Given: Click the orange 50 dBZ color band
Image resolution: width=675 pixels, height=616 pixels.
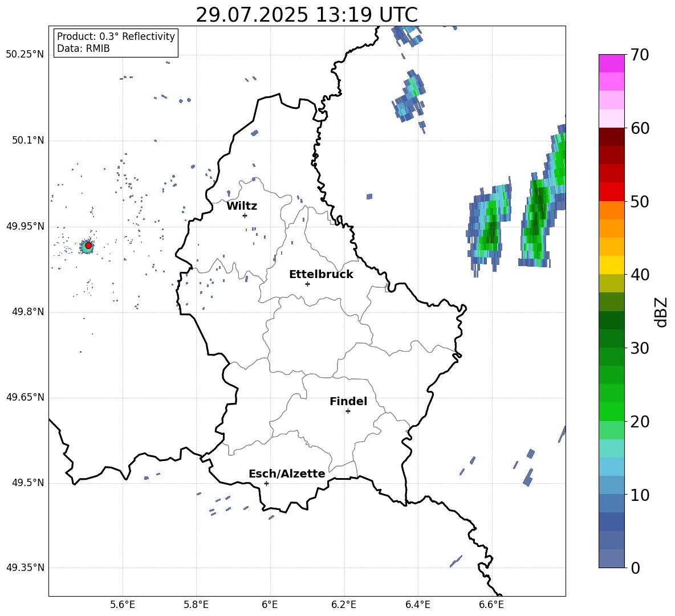Looking at the screenshot, I should pyautogui.click(x=611, y=210).
